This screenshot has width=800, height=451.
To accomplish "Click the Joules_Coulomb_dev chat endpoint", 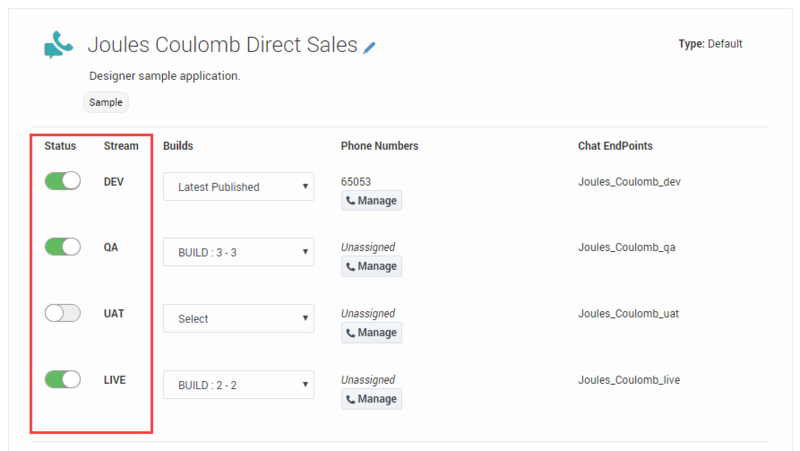I will click(x=629, y=182).
